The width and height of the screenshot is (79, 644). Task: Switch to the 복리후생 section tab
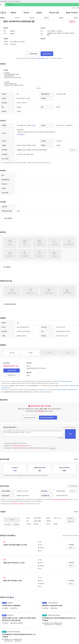(46, 18)
